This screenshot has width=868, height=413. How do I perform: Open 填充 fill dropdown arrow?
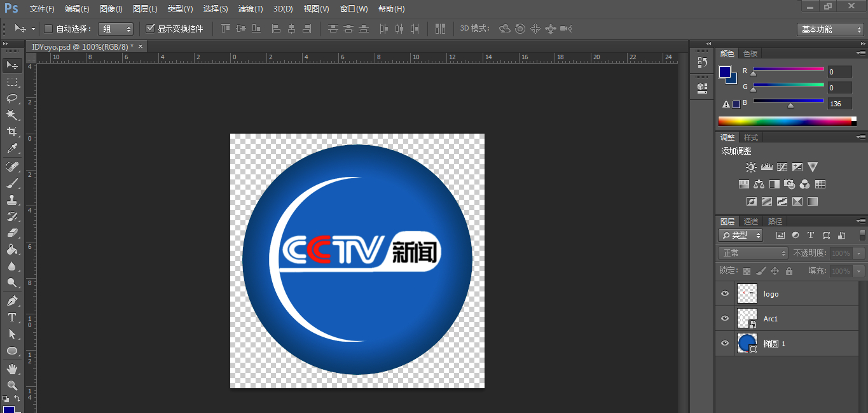(x=860, y=271)
